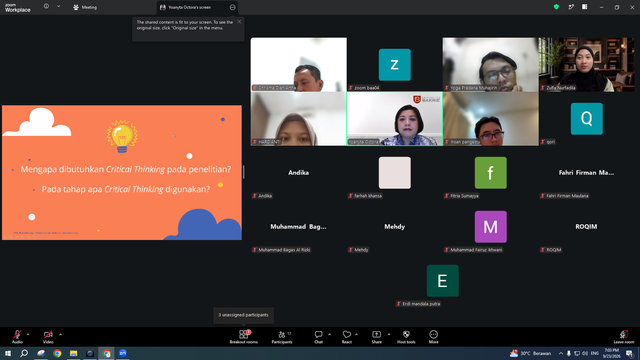The height and width of the screenshot is (360, 640).
Task: Select Zulfa Nurfadila's video tile
Action: [x=587, y=64]
